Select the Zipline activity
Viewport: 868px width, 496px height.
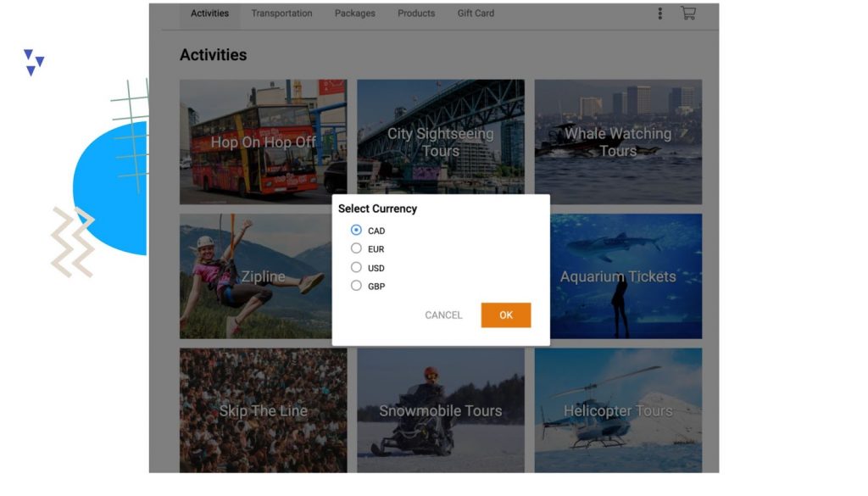pos(261,276)
